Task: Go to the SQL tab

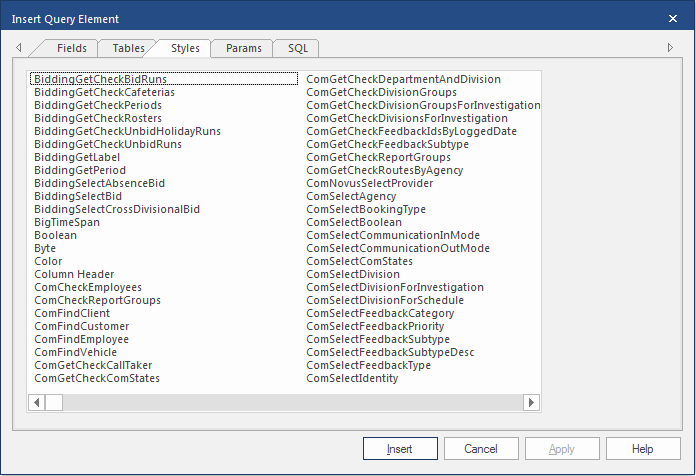Action: [x=298, y=48]
